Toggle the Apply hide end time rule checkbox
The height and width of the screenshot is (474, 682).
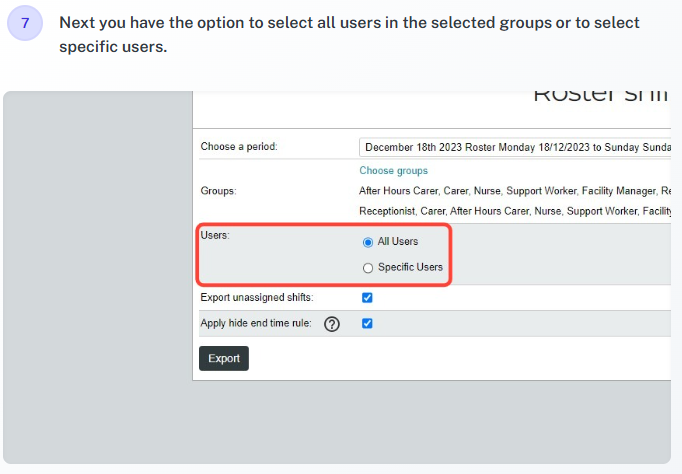(367, 323)
